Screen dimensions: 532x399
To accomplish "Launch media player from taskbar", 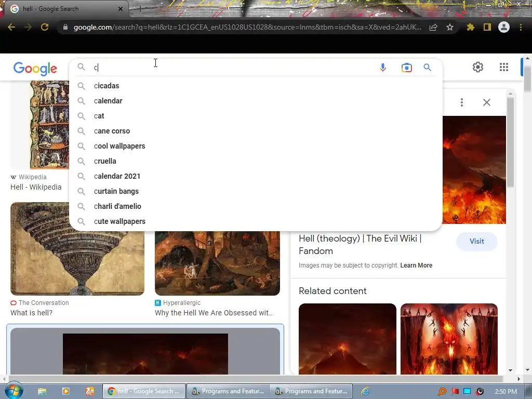I will coord(66,391).
